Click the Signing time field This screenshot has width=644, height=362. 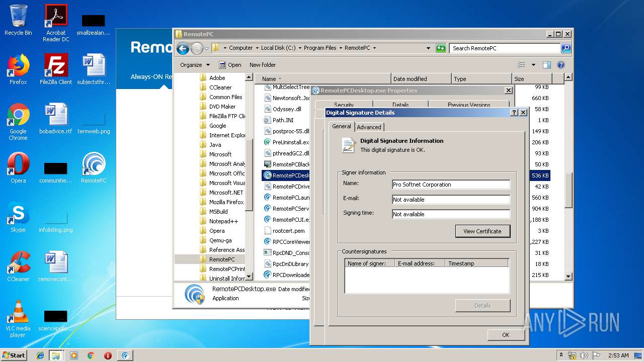click(x=451, y=214)
